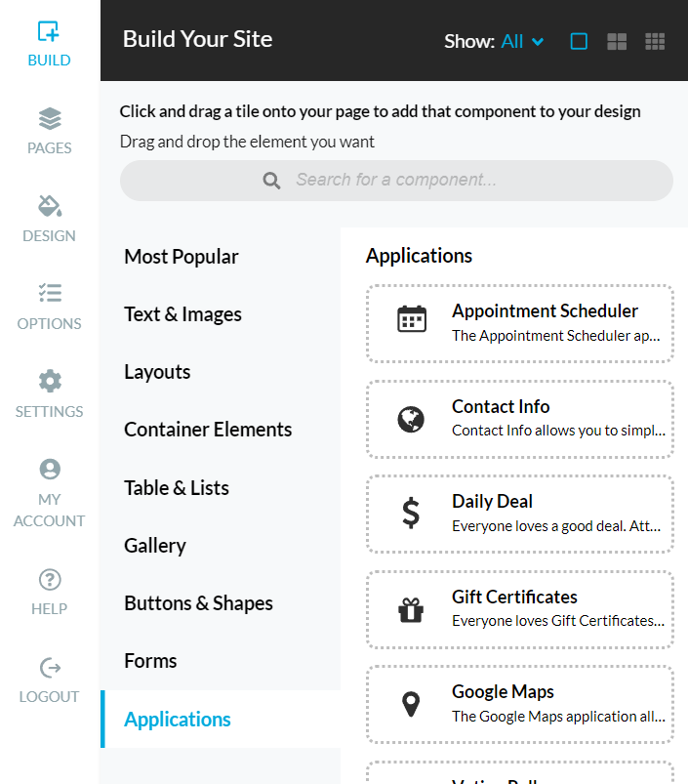This screenshot has height=784, width=688.
Task: Select the Most Popular category
Action: point(181,257)
